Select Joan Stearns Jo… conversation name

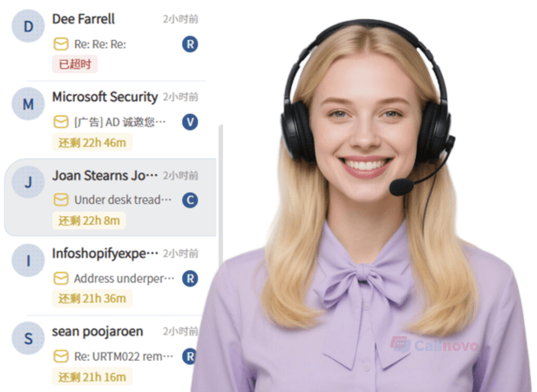point(105,176)
